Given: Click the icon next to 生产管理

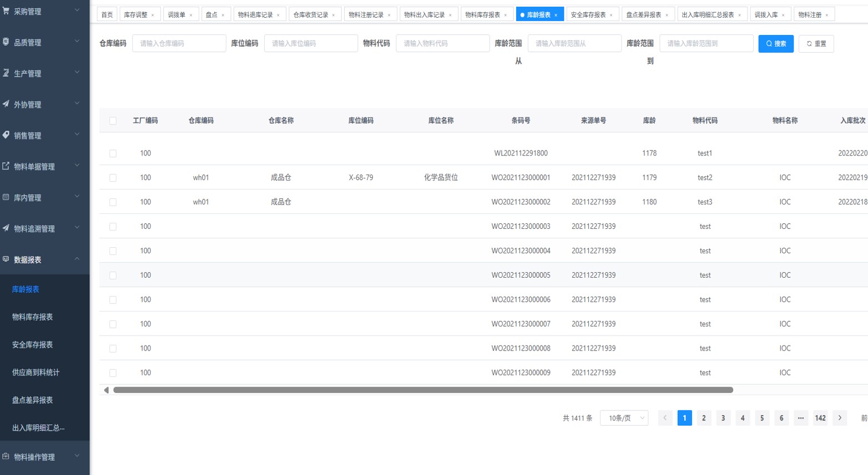Looking at the screenshot, I should tap(6, 73).
